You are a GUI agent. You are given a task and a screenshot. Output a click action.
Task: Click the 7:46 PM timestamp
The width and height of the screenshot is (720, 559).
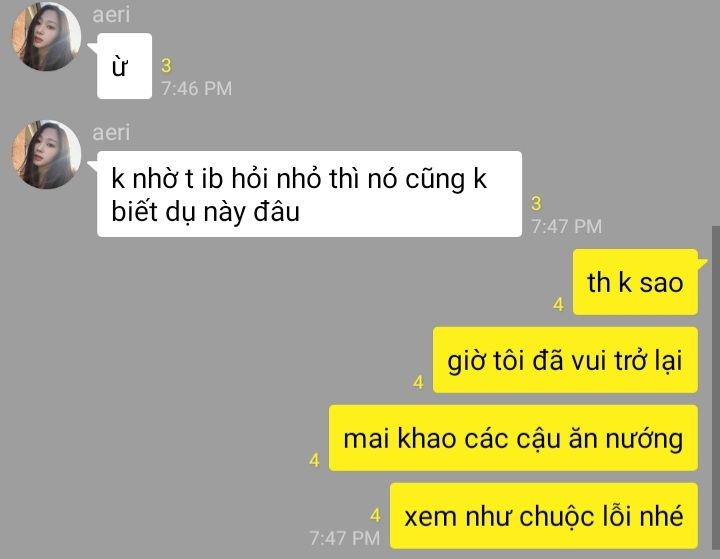pyautogui.click(x=197, y=89)
